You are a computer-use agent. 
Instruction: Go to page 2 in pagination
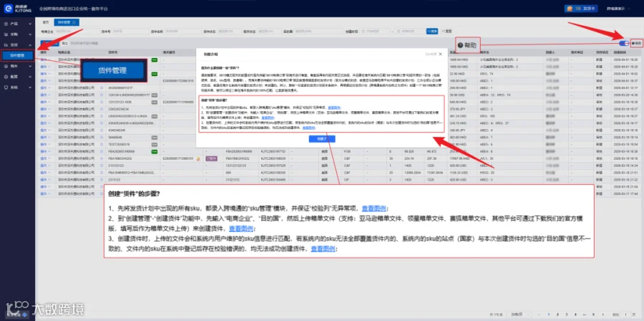559,315
